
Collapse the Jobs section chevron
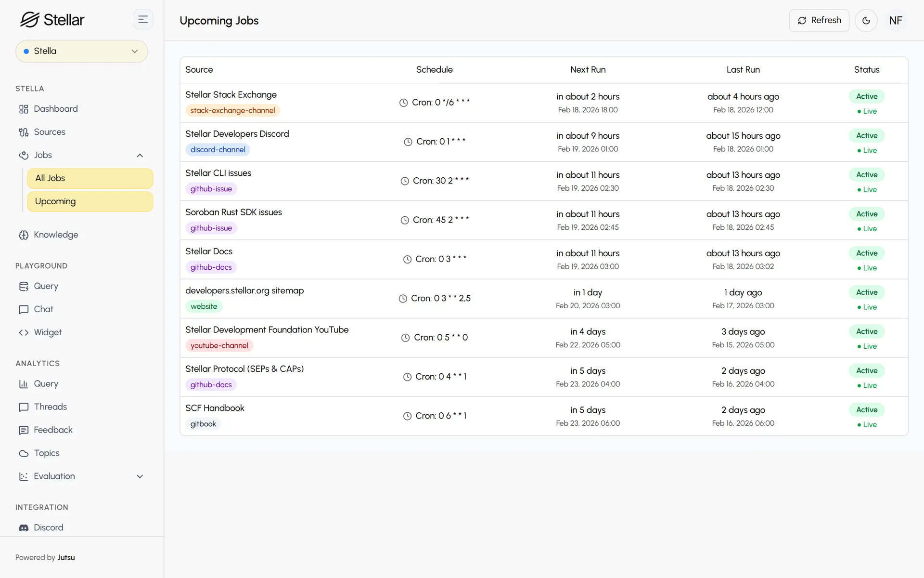click(x=140, y=156)
